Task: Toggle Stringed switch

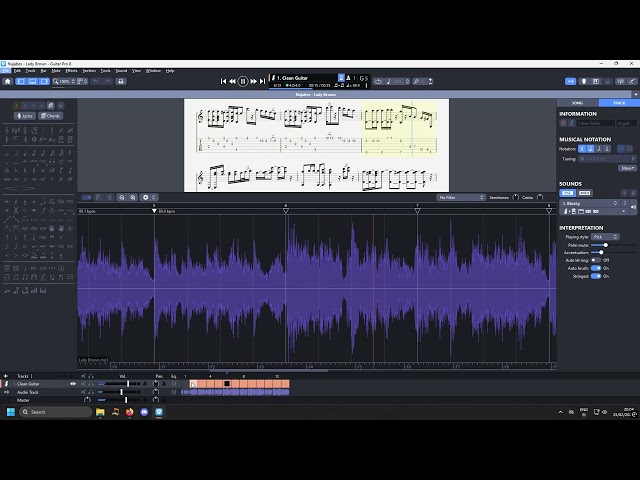Action: click(596, 276)
